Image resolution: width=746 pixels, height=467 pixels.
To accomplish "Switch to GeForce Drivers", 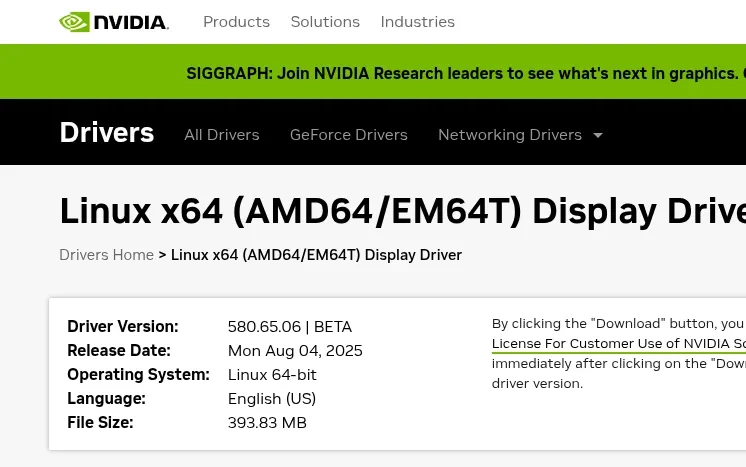I will tap(348, 135).
